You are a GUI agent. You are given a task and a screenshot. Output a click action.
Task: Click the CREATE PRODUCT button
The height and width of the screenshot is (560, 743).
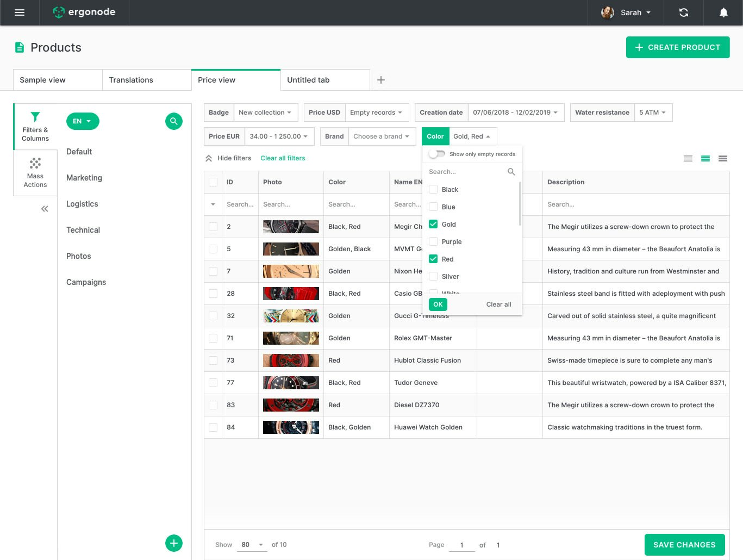tap(678, 47)
